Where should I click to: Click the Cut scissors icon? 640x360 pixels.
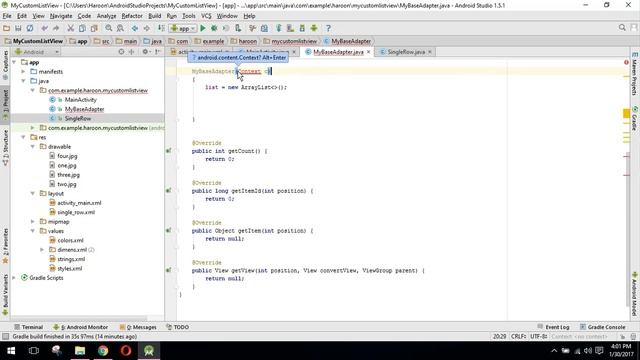[x=71, y=28]
